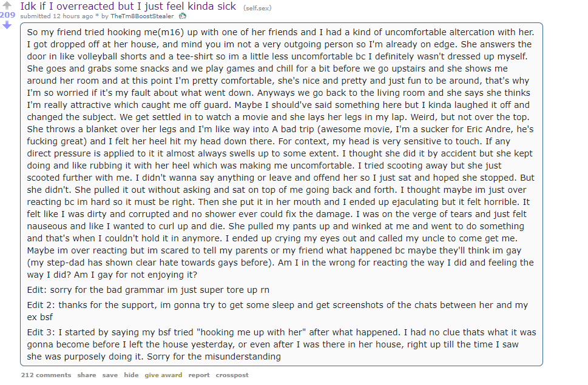The height and width of the screenshot is (385, 588).
Task: Save this post
Action: click(110, 375)
